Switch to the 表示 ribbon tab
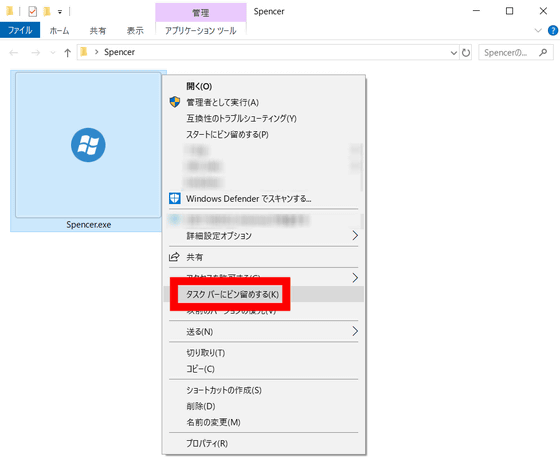Viewport: 560px width, 462px height. pyautogui.click(x=135, y=31)
